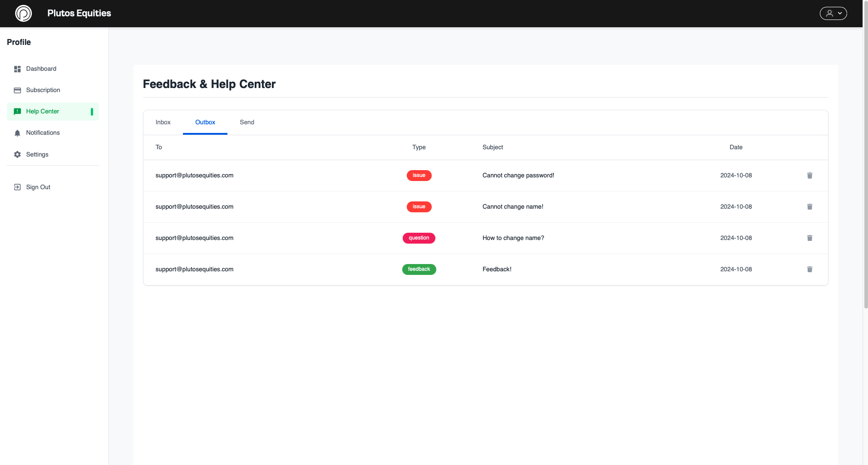868x465 pixels.
Task: Open the 'Cannot change name!' message subject
Action: [x=513, y=207]
